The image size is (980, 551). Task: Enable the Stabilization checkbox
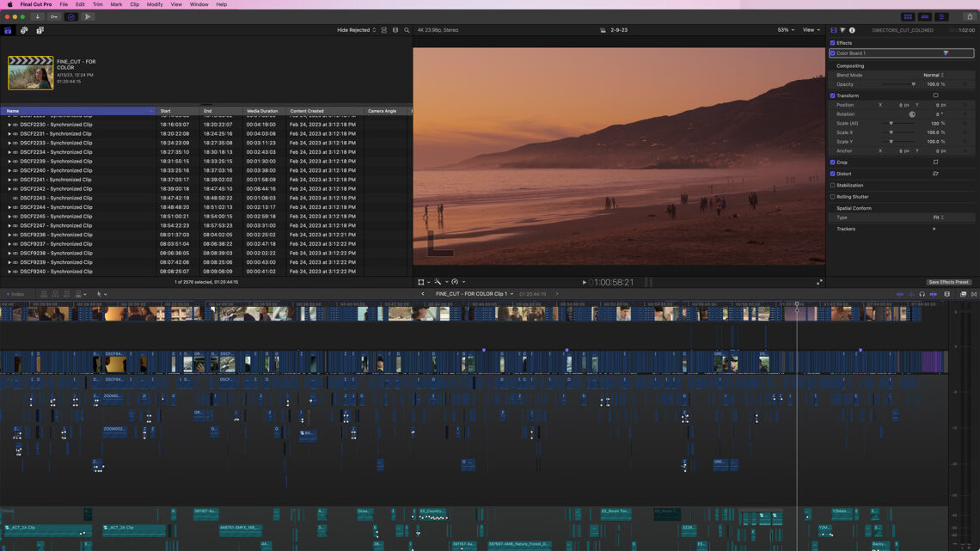(x=832, y=185)
